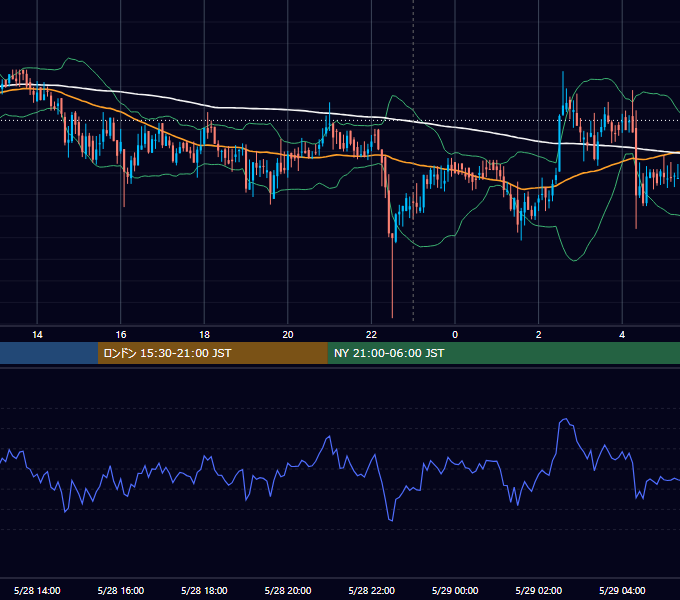Viewport: 680px width, 600px height.
Task: Click the 5/28 22:00 date label
Action: [372, 590]
